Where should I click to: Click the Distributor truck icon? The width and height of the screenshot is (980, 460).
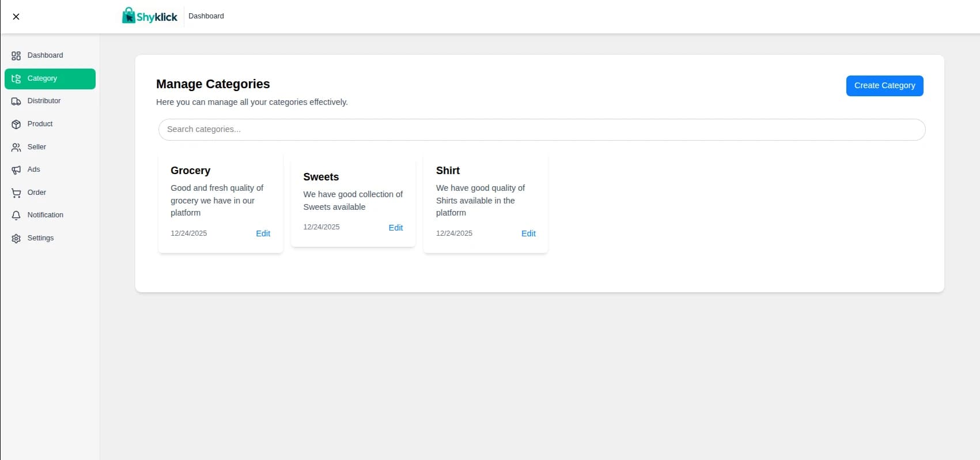point(16,101)
